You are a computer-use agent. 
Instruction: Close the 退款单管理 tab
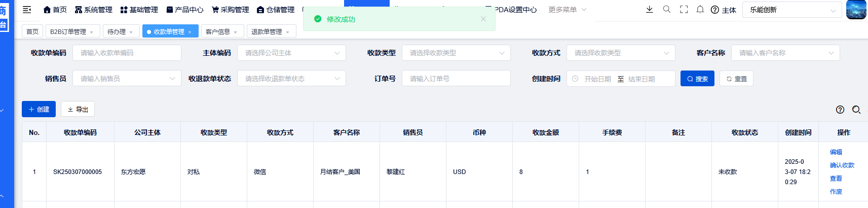coord(287,32)
